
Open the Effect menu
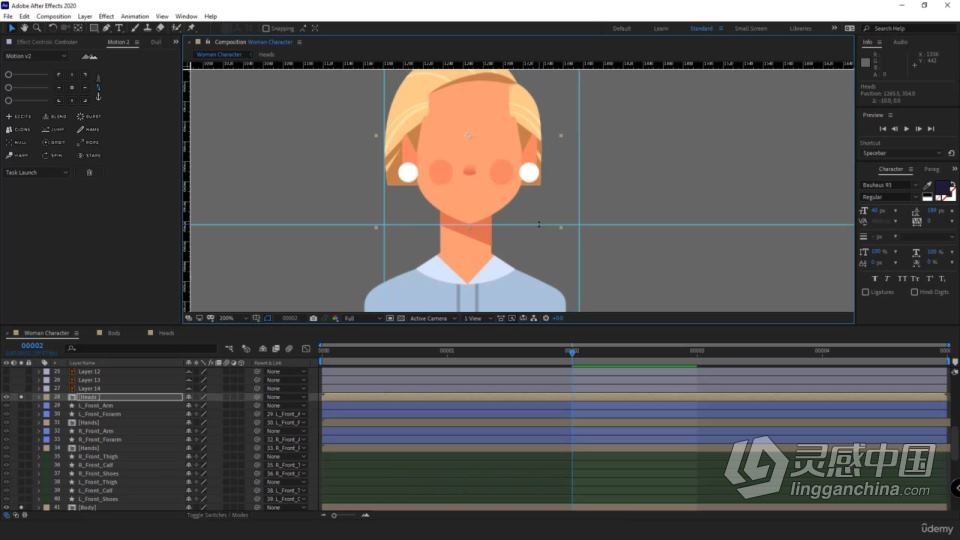106,17
